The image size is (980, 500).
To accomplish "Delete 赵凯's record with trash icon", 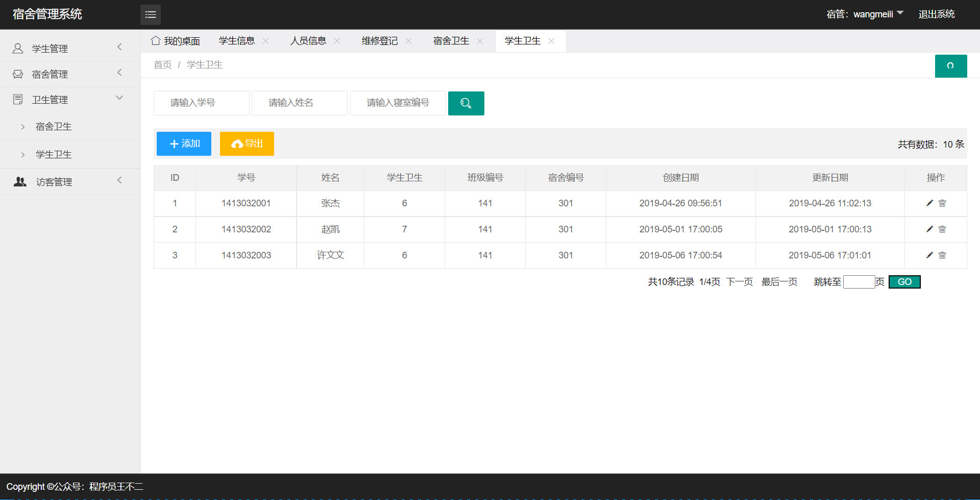I will pos(942,229).
